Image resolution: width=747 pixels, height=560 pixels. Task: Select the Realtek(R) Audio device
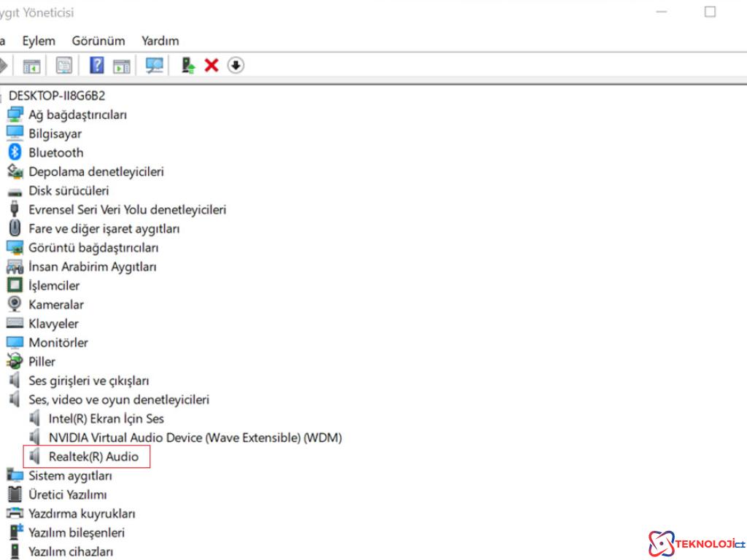[93, 457]
